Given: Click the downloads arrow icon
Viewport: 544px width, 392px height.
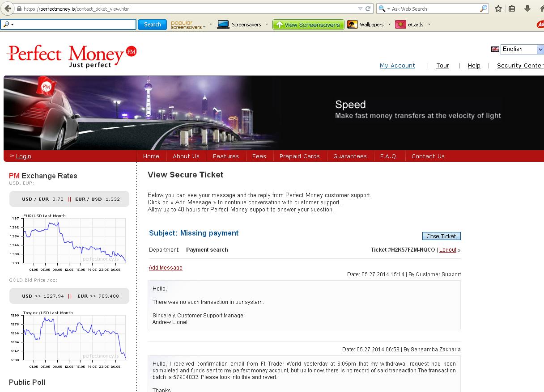Looking at the screenshot, I should pos(527,8).
